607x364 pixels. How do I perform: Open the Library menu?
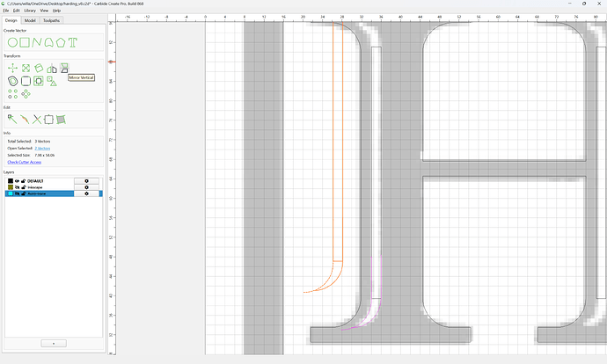pyautogui.click(x=30, y=11)
